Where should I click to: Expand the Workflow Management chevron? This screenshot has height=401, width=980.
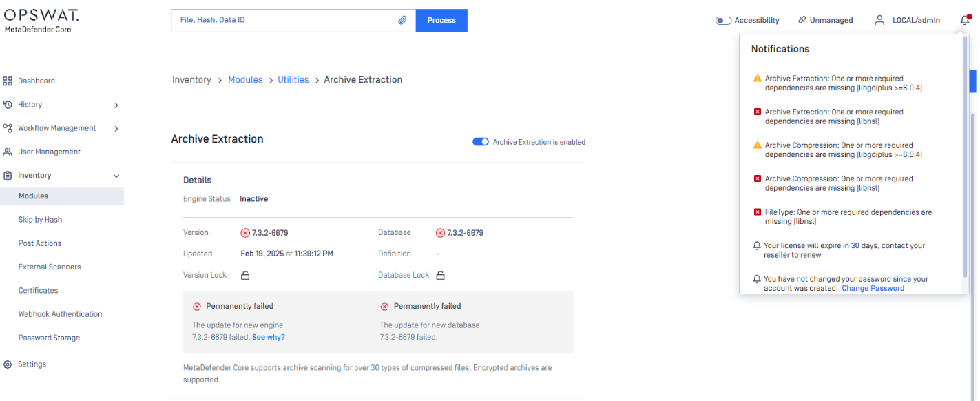click(x=116, y=129)
